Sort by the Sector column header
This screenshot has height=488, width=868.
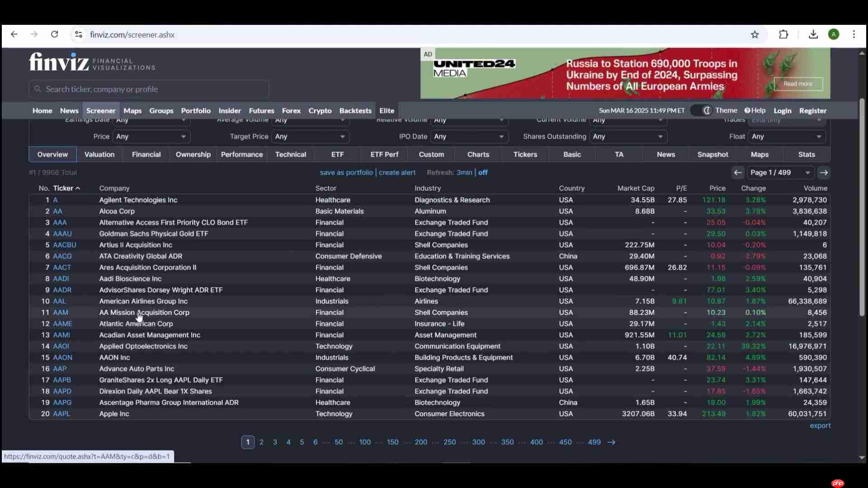[x=326, y=188]
